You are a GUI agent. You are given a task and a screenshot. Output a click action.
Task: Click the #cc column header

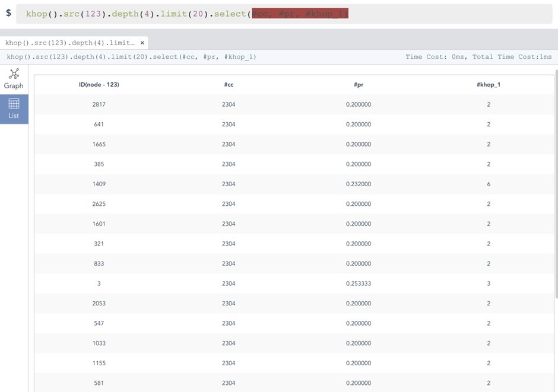pyautogui.click(x=229, y=85)
